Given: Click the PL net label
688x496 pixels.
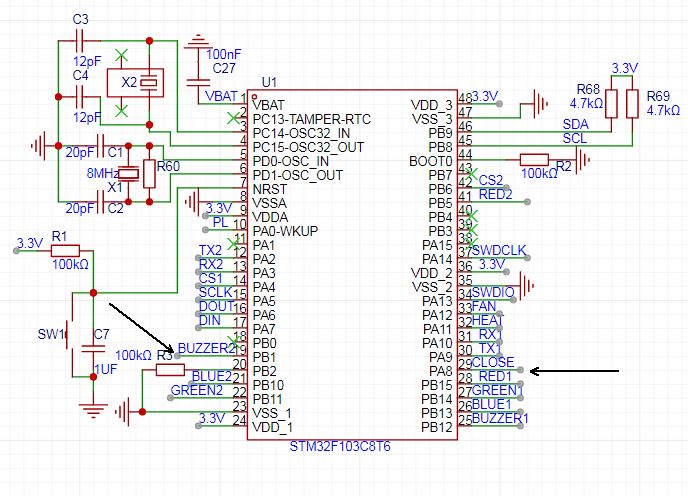Looking at the screenshot, I should [220, 223].
